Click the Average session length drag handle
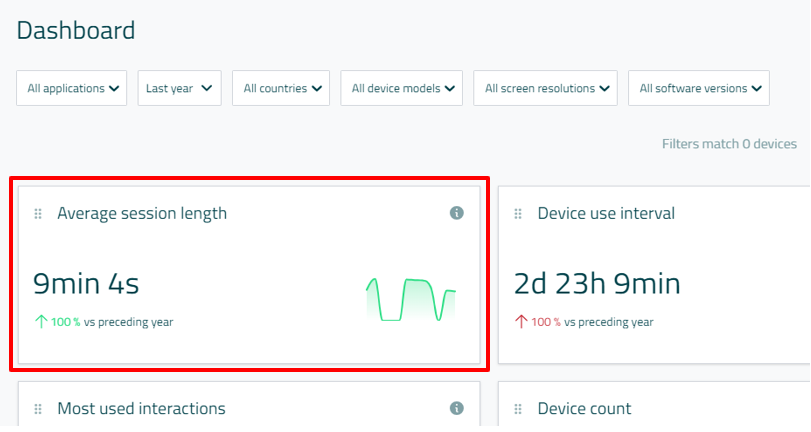Viewport: 811px width, 432px height. [x=38, y=214]
